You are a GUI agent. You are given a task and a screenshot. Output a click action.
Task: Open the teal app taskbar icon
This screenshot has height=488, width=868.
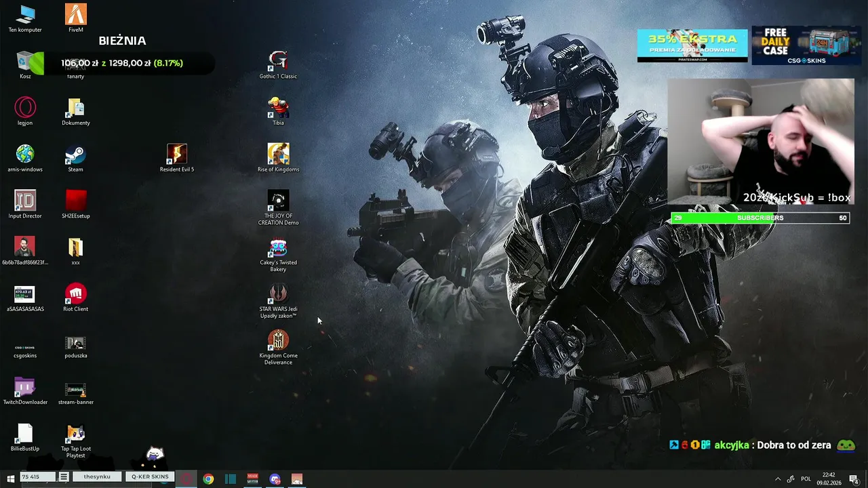231,479
